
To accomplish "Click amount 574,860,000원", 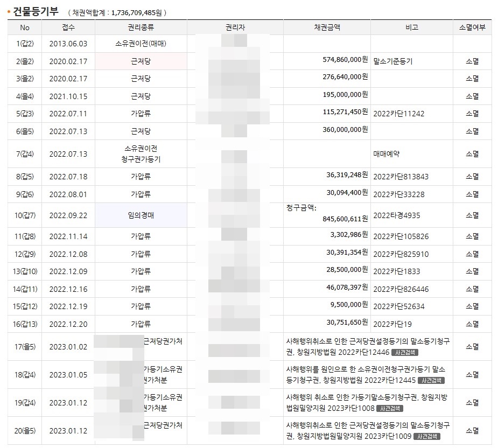I will (x=345, y=59).
